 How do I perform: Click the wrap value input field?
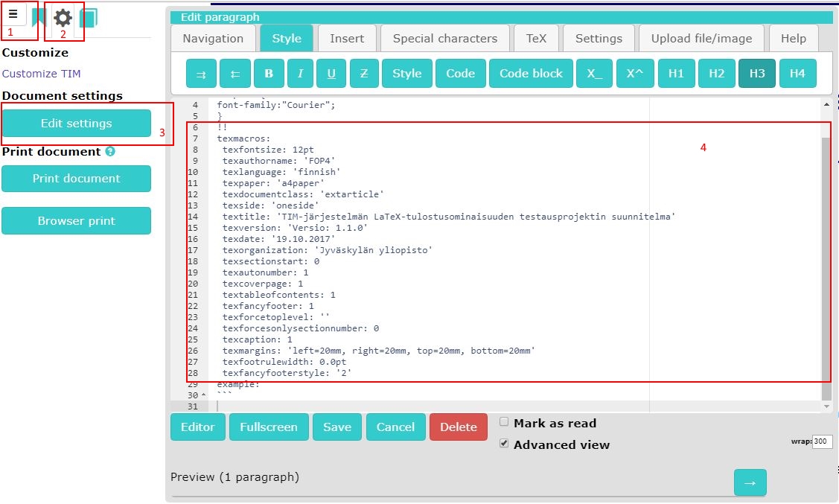click(822, 441)
